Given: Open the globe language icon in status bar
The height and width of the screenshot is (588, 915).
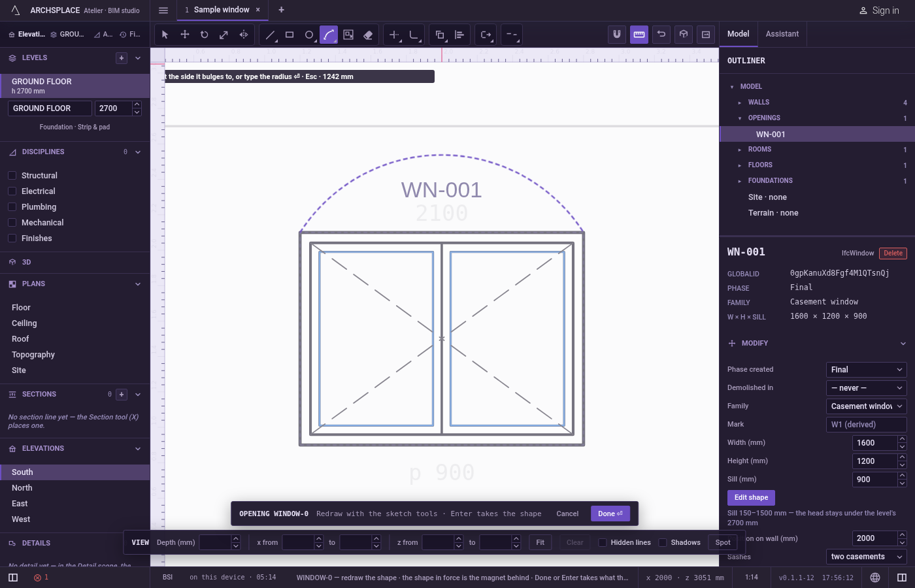Looking at the screenshot, I should point(875,578).
